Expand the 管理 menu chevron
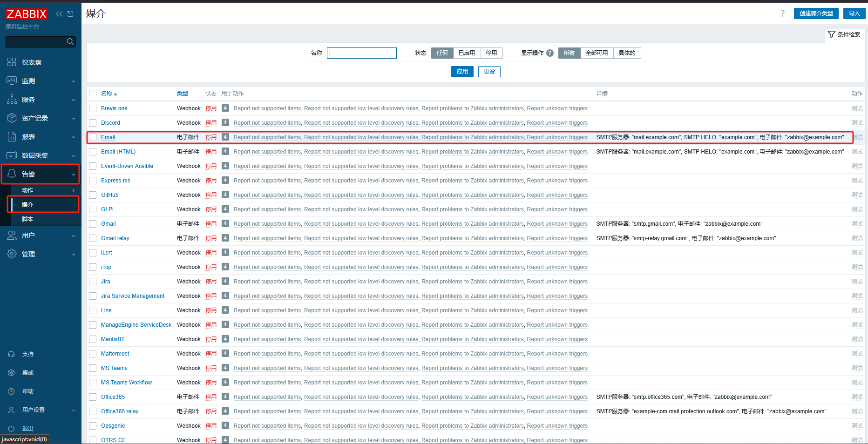The image size is (868, 444). coord(74,255)
